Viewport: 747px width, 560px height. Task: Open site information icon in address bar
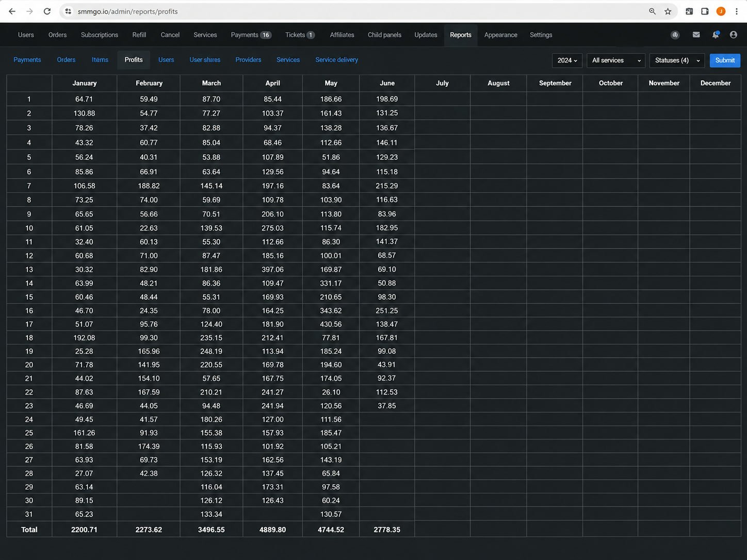(68, 11)
